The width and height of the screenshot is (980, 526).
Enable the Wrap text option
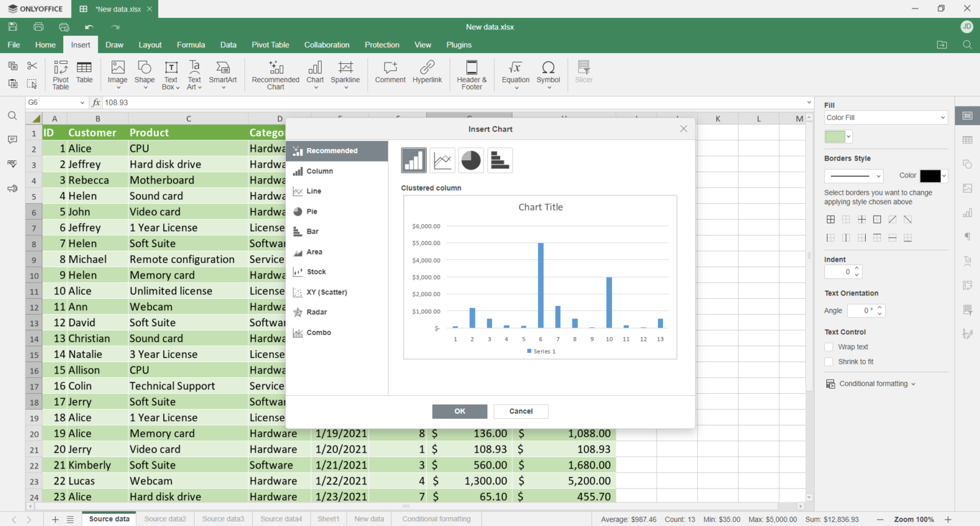click(x=829, y=347)
